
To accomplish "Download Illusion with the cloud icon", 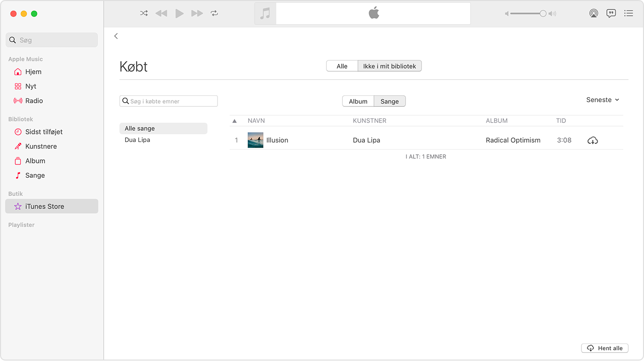I will pos(592,140).
